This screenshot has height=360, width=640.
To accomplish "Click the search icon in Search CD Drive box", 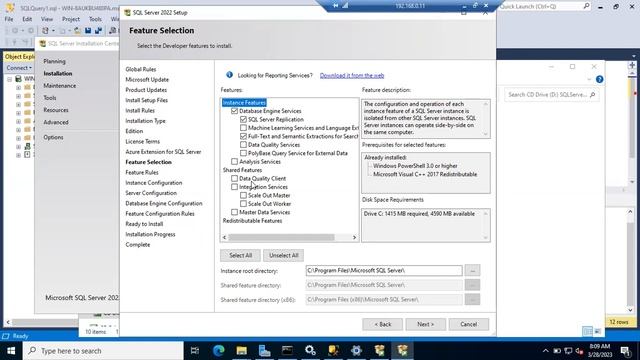I will 592,95.
